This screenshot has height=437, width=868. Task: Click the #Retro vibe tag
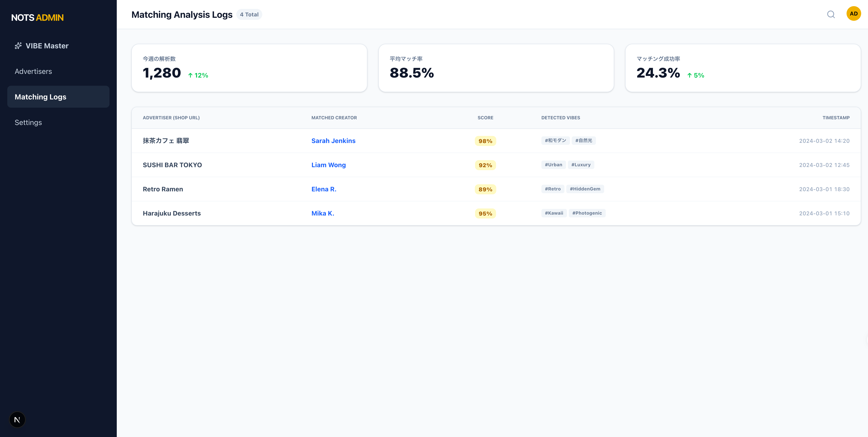[553, 189]
